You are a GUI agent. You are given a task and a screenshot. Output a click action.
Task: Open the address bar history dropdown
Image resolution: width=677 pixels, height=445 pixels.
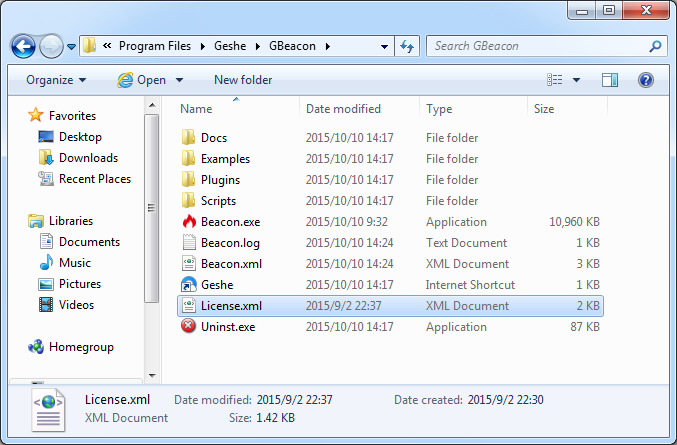pyautogui.click(x=384, y=46)
